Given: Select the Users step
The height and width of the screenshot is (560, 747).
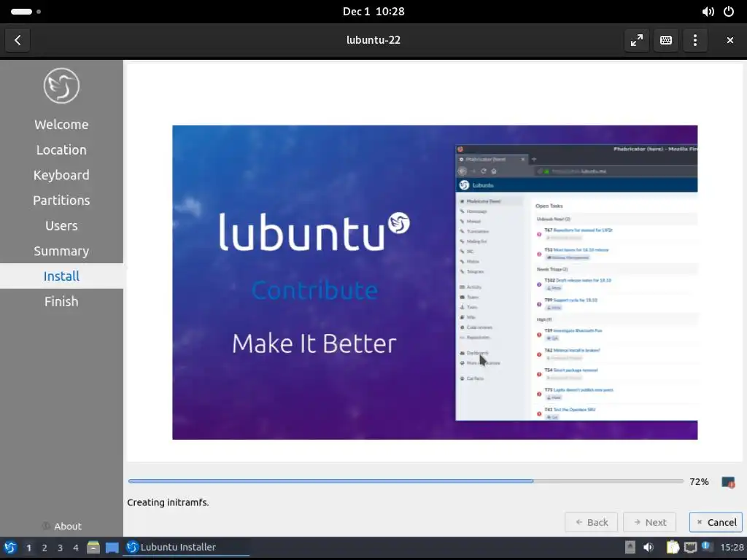Looking at the screenshot, I should (61, 226).
